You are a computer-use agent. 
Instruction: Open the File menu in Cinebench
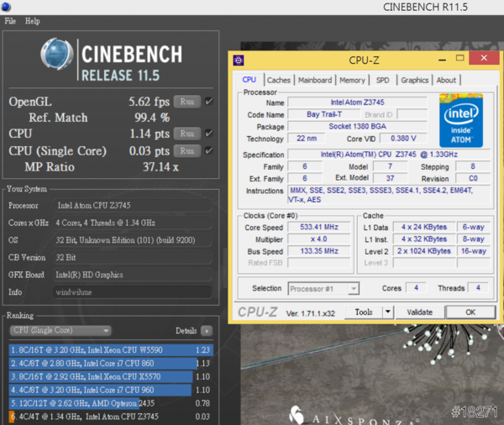coord(11,21)
